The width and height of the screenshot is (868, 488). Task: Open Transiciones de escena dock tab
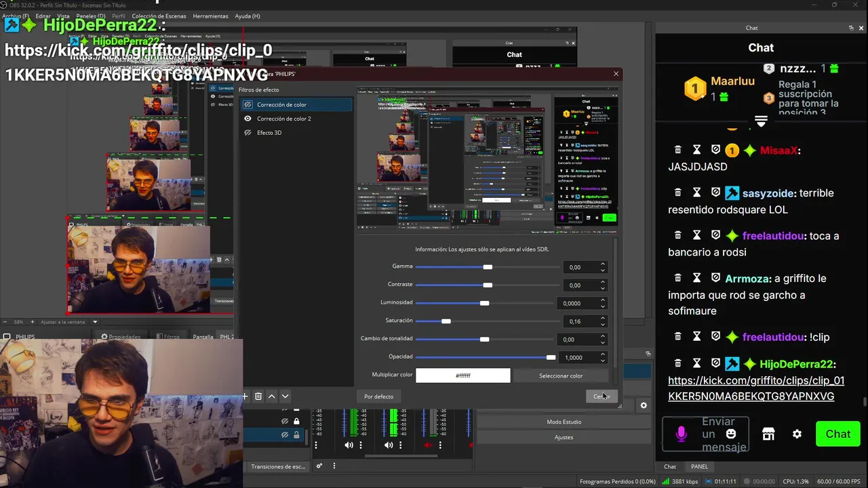(x=278, y=466)
